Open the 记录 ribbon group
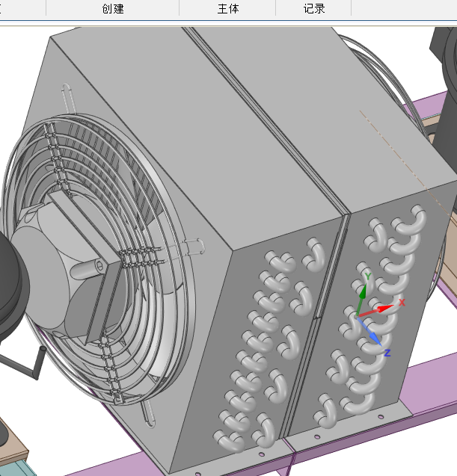Screen dimensions: 457x476 click(x=314, y=8)
